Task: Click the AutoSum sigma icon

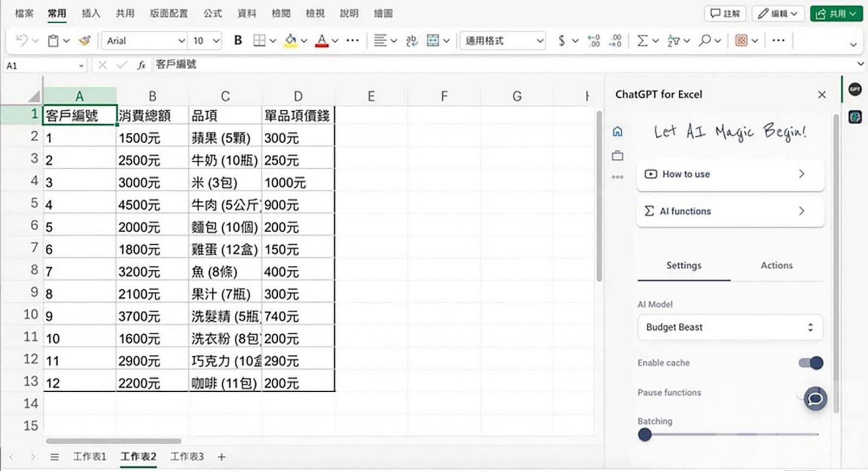Action: 642,41
